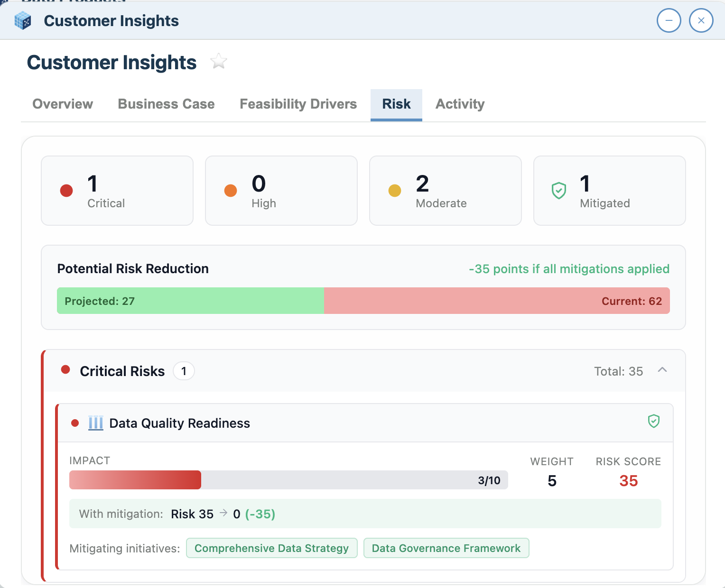Image resolution: width=725 pixels, height=588 pixels.
Task: Collapse the Critical Risks section chevron
Action: [x=662, y=370]
